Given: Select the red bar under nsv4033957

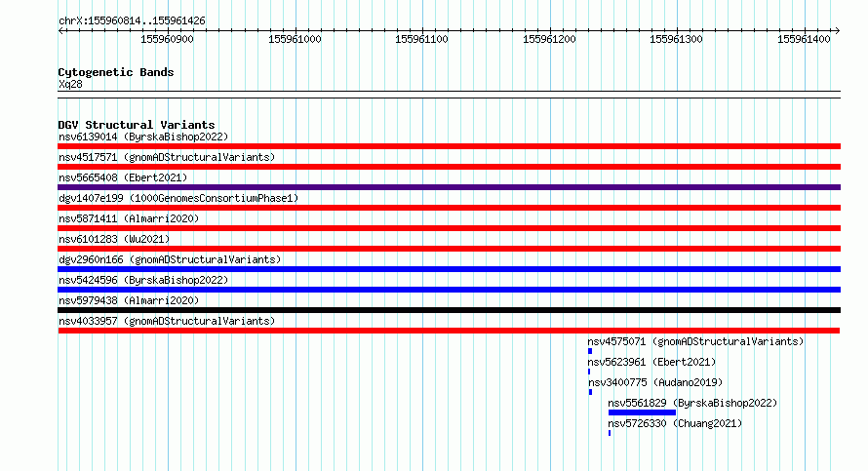Looking at the screenshot, I should (x=449, y=331).
